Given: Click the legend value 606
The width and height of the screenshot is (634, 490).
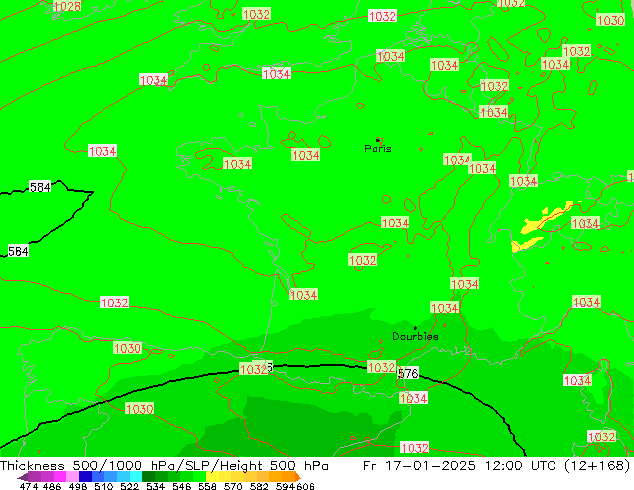Looking at the screenshot, I should pyautogui.click(x=304, y=486).
